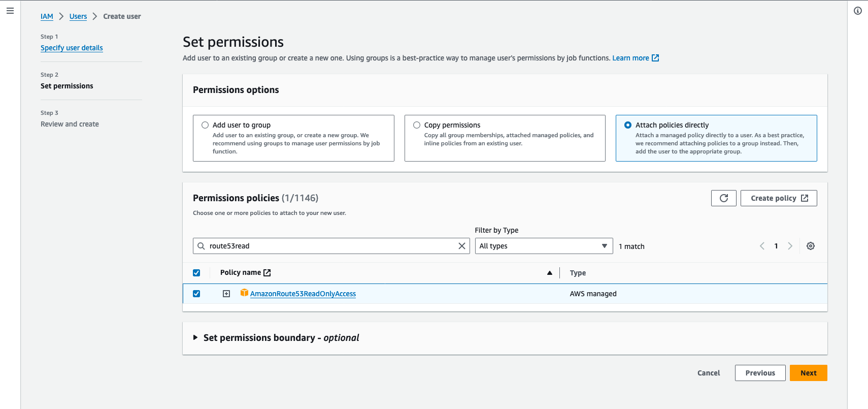Open the Filter by Type dropdown
Image resolution: width=868 pixels, height=409 pixels.
click(544, 246)
